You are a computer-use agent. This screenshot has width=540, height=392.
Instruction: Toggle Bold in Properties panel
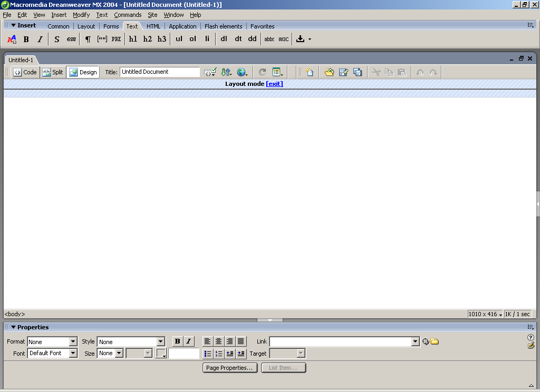177,341
